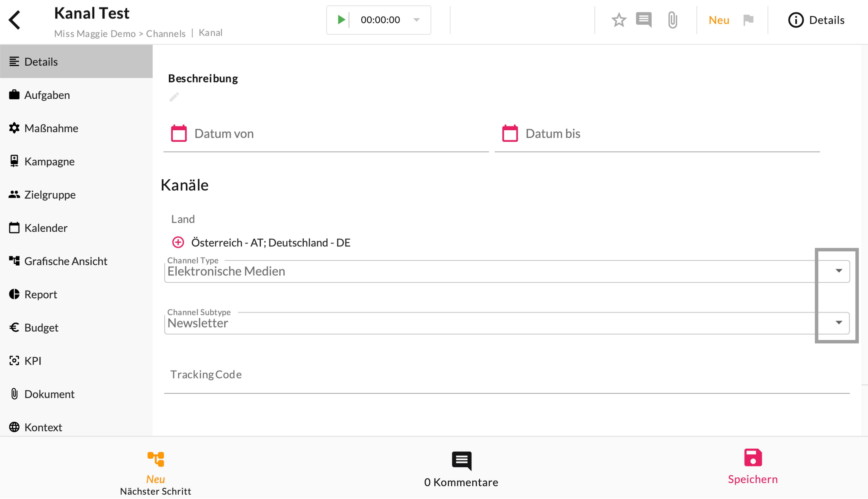This screenshot has width=868, height=499.
Task: Switch to Aufgaben sidebar tab
Action: point(47,95)
